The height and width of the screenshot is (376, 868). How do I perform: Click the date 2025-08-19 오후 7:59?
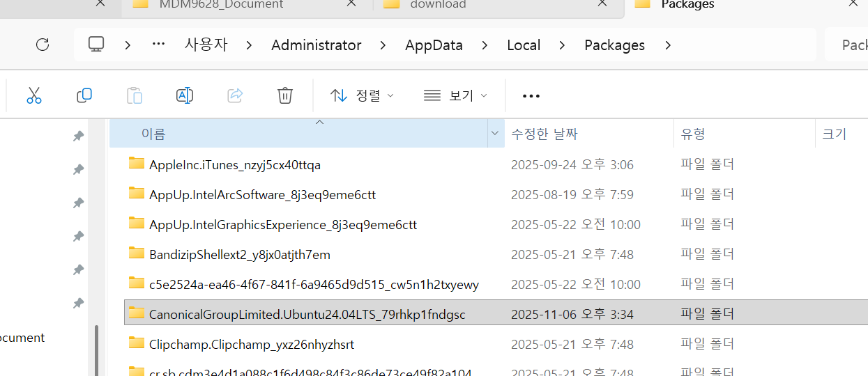click(572, 195)
